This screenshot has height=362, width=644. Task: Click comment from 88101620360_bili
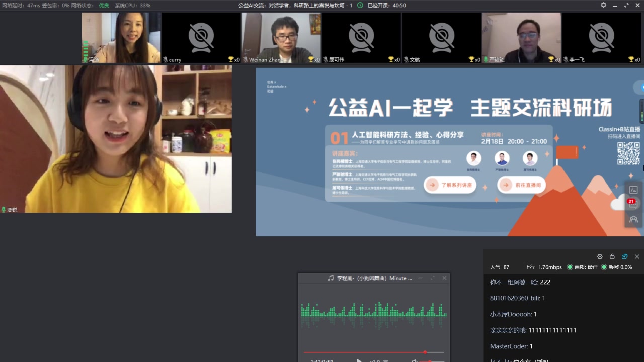click(x=518, y=298)
